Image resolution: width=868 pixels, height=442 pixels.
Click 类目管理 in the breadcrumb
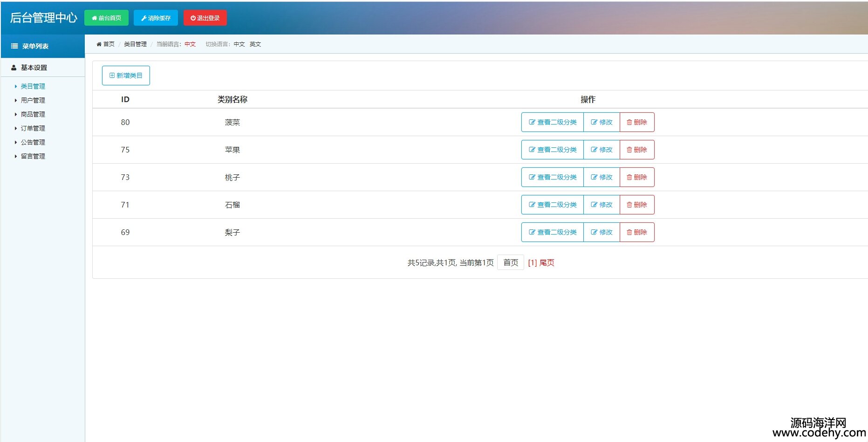click(135, 44)
